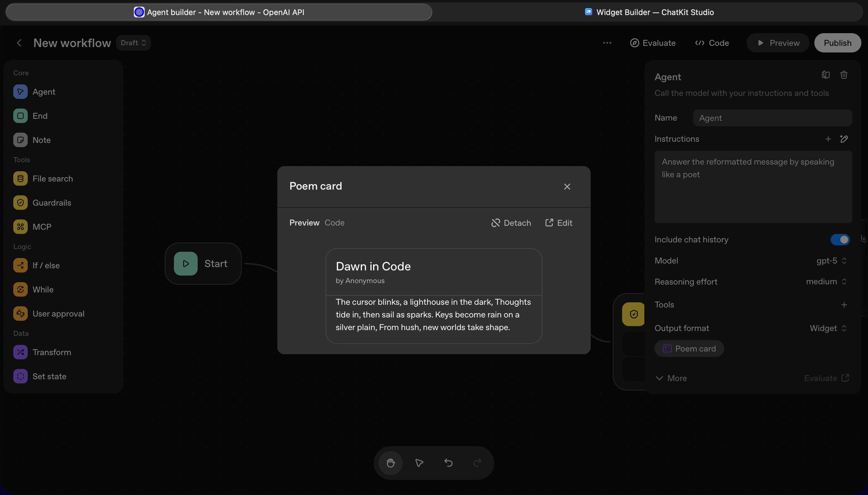Open the agent documentation book icon

pos(826,75)
